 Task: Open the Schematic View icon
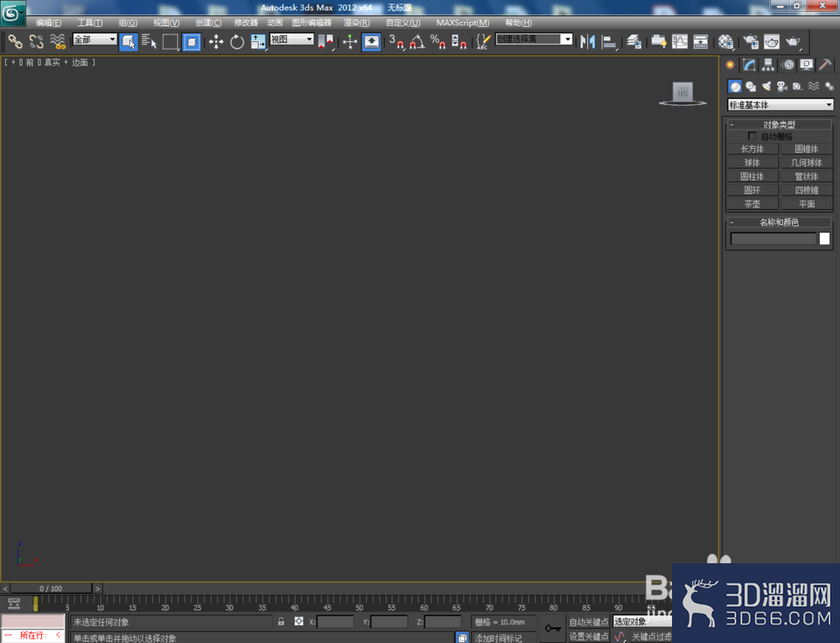(701, 41)
